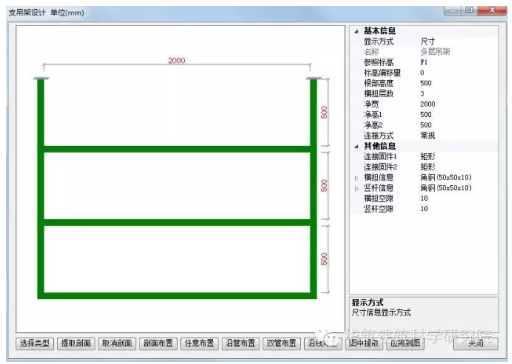Click the 图中提取 button
The image size is (512, 364).
(x=364, y=343)
